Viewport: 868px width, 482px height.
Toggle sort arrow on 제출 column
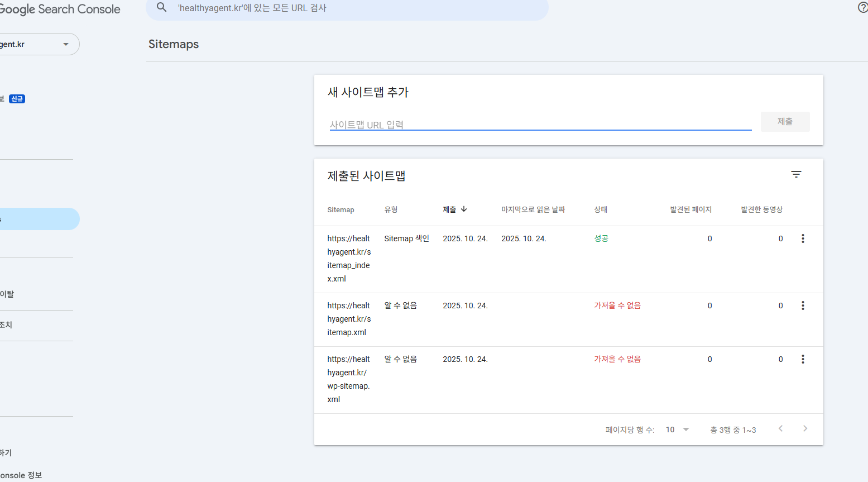coord(464,209)
